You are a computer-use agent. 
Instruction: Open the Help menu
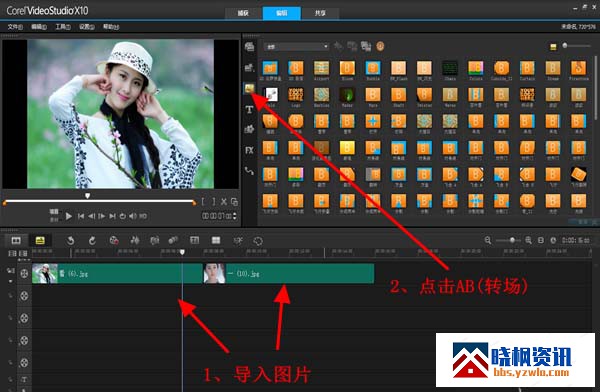pyautogui.click(x=111, y=27)
